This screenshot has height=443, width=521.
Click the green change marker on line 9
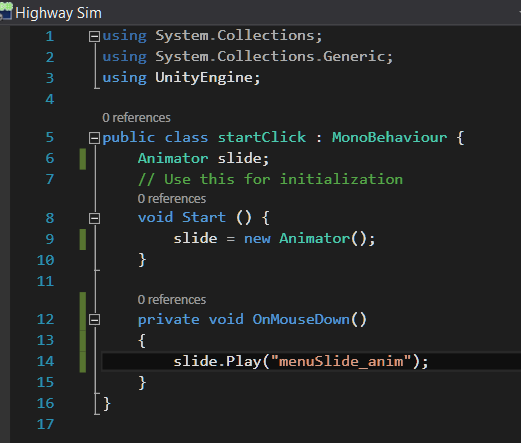83,239
